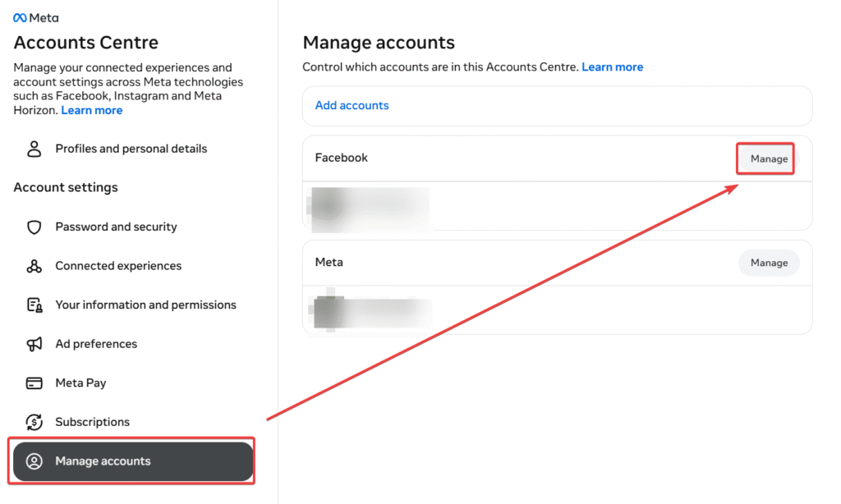The width and height of the screenshot is (841, 504).
Task: Click the profile circle icon in Manage accounts
Action: pos(34,461)
